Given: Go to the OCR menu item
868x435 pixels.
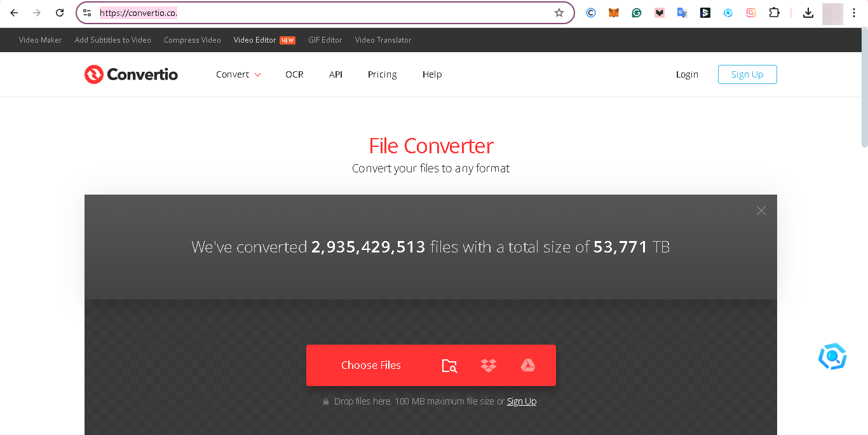Looking at the screenshot, I should (x=294, y=74).
